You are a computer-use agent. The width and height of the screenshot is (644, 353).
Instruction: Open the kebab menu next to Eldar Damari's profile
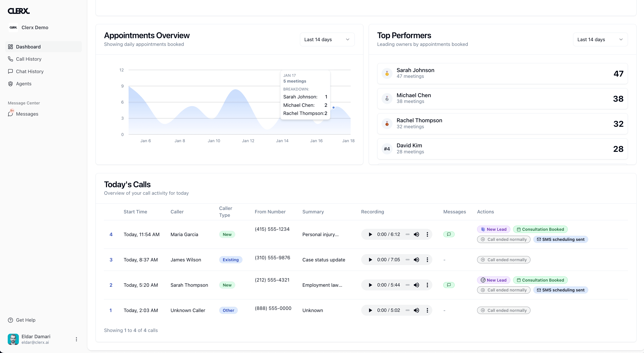click(x=76, y=339)
